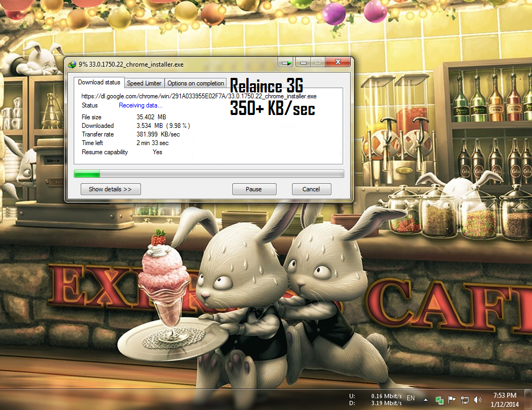Click the 35.402 MB file size value

click(x=151, y=117)
